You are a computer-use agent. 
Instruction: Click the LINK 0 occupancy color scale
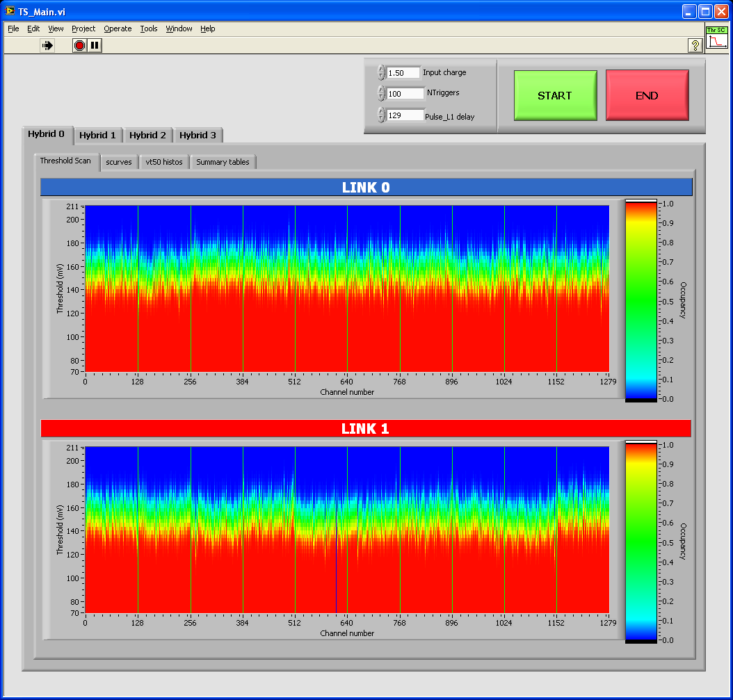(640, 300)
